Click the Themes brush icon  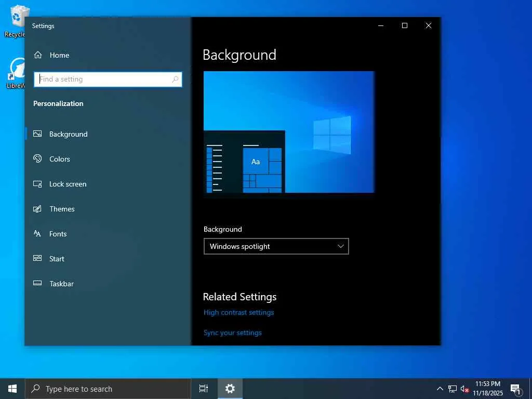pos(37,209)
